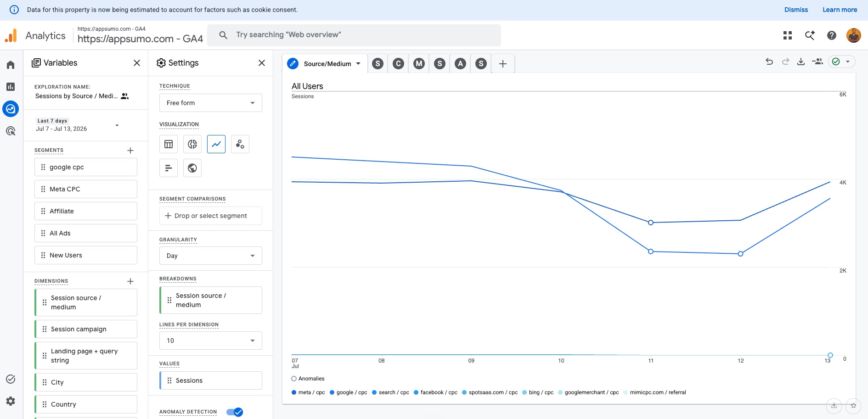This screenshot has height=419, width=868.
Task: Select the All Ads segment
Action: click(x=86, y=233)
